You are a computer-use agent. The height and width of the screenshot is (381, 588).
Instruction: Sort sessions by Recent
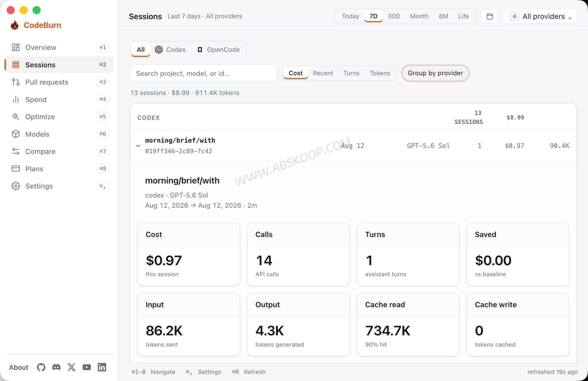coord(323,73)
